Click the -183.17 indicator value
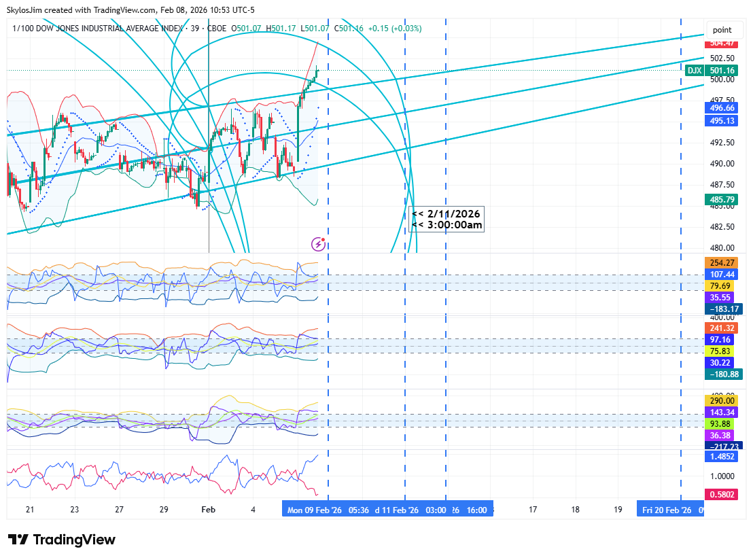753x560 pixels. [724, 309]
